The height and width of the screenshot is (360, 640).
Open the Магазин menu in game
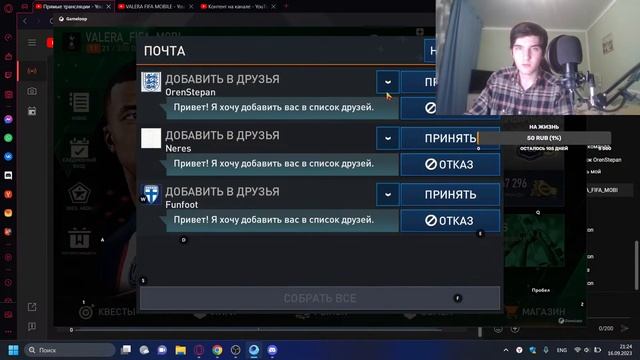[x=536, y=312]
